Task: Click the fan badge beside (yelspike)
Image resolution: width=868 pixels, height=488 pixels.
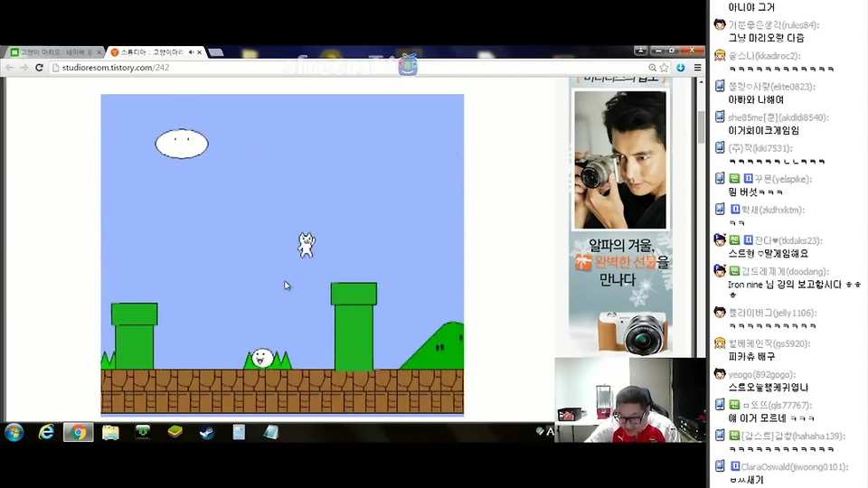Action: tap(734, 178)
